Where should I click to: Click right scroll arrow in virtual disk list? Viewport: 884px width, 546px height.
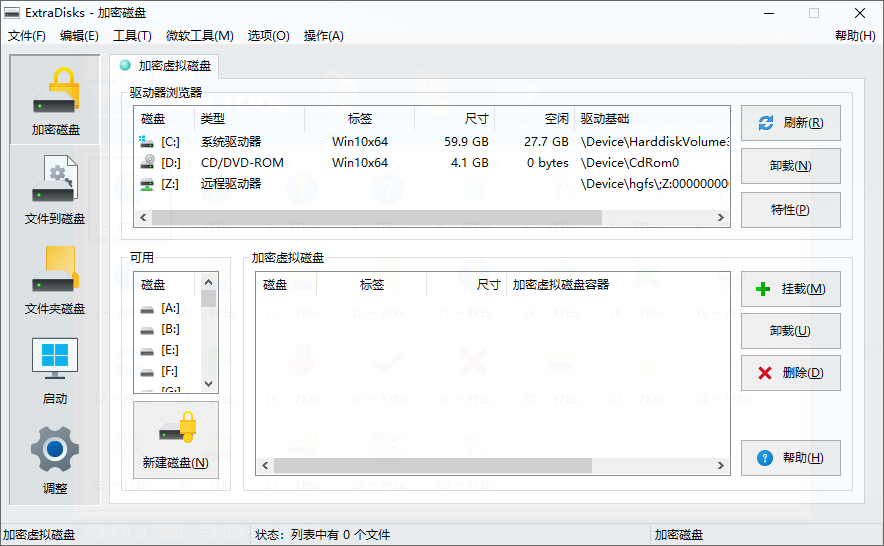pos(721,465)
